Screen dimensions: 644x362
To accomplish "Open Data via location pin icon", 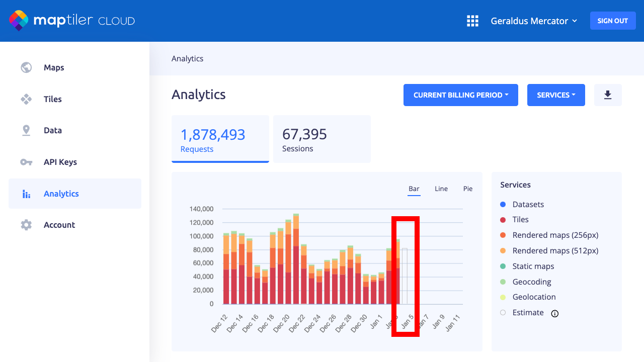I will 26,130.
